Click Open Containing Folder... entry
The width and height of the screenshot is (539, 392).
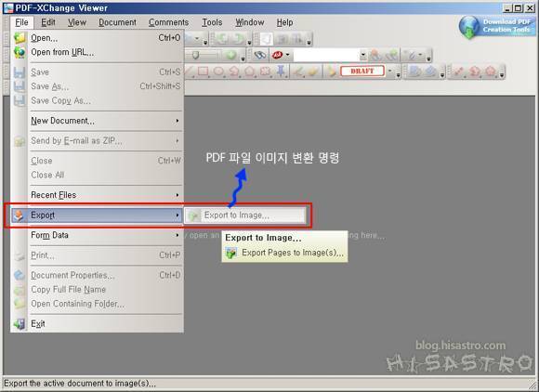tap(97, 304)
